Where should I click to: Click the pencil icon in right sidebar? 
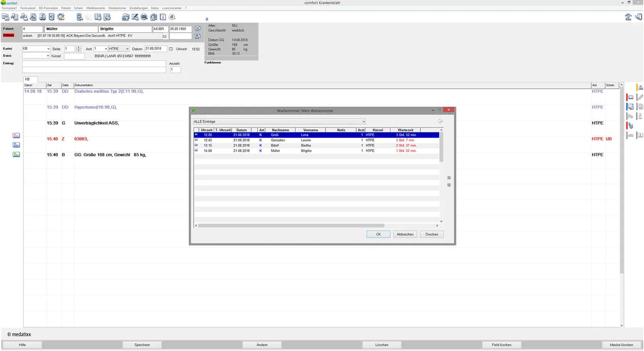(640, 97)
